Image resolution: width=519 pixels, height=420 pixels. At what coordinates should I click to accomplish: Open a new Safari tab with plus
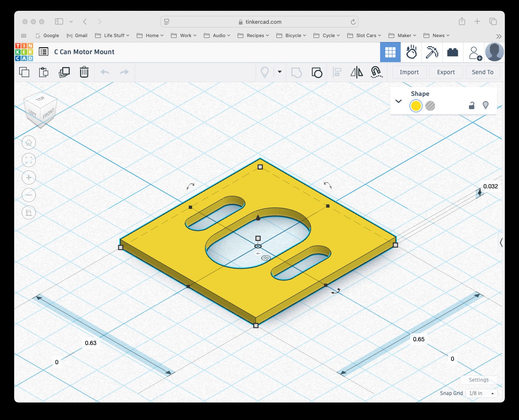point(477,21)
